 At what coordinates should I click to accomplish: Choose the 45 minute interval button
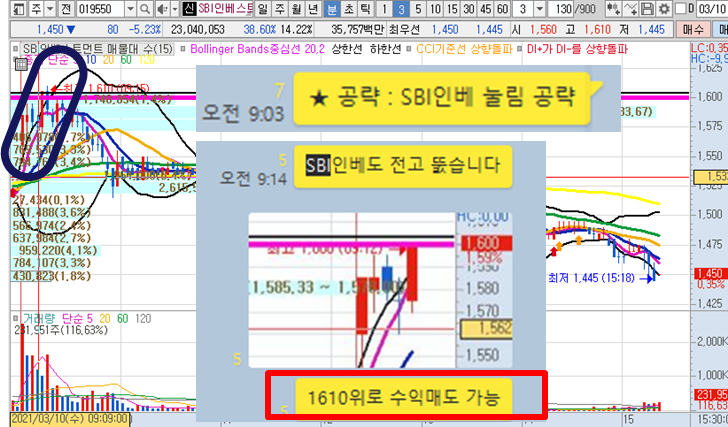click(x=486, y=8)
